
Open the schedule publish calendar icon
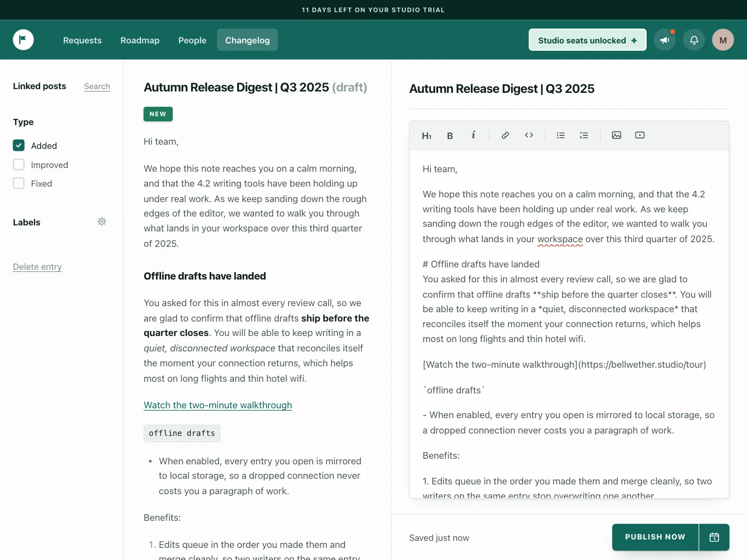pyautogui.click(x=714, y=537)
